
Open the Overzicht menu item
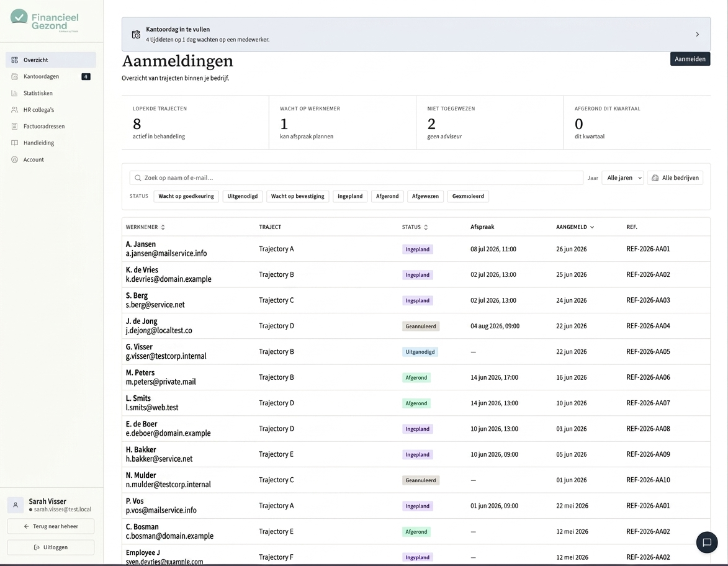click(x=51, y=60)
